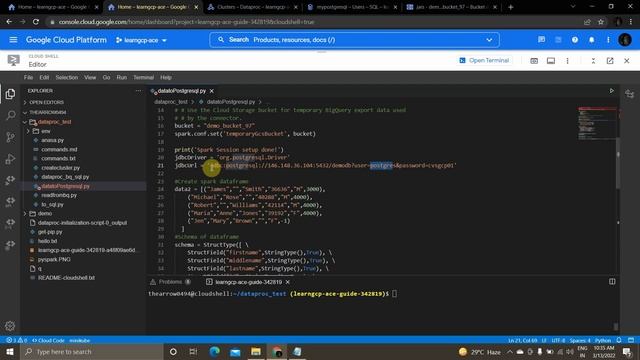Open the Help menu
Viewport: 640px width, 360px height.
166,77
